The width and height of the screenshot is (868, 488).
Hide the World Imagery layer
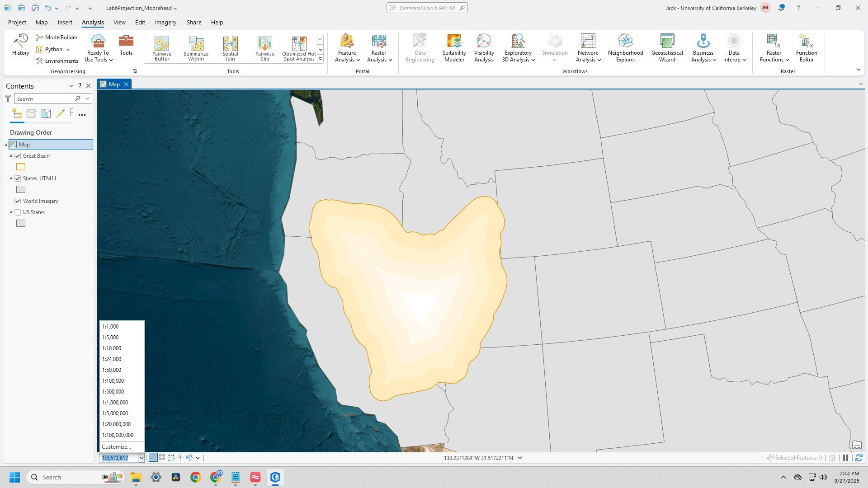point(18,201)
